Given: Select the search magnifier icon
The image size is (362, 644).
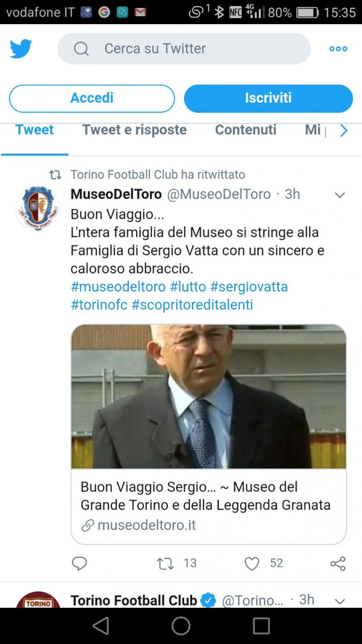Looking at the screenshot, I should click(x=81, y=48).
